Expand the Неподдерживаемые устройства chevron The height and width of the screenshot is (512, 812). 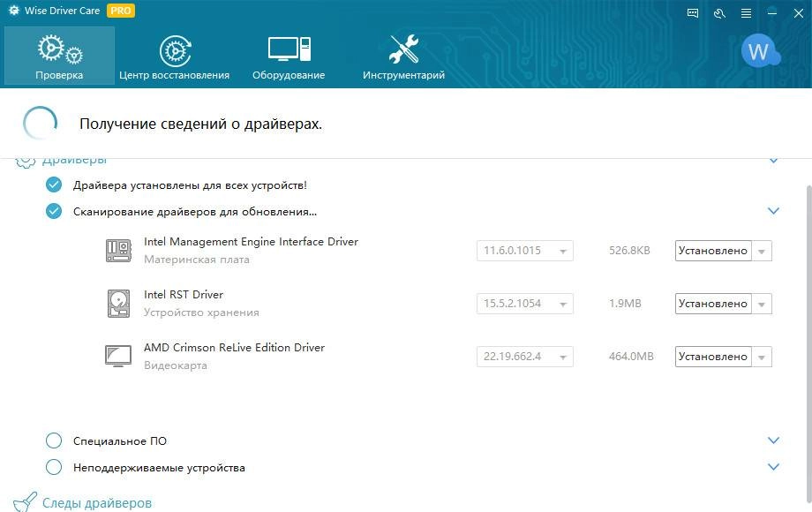[x=773, y=467]
